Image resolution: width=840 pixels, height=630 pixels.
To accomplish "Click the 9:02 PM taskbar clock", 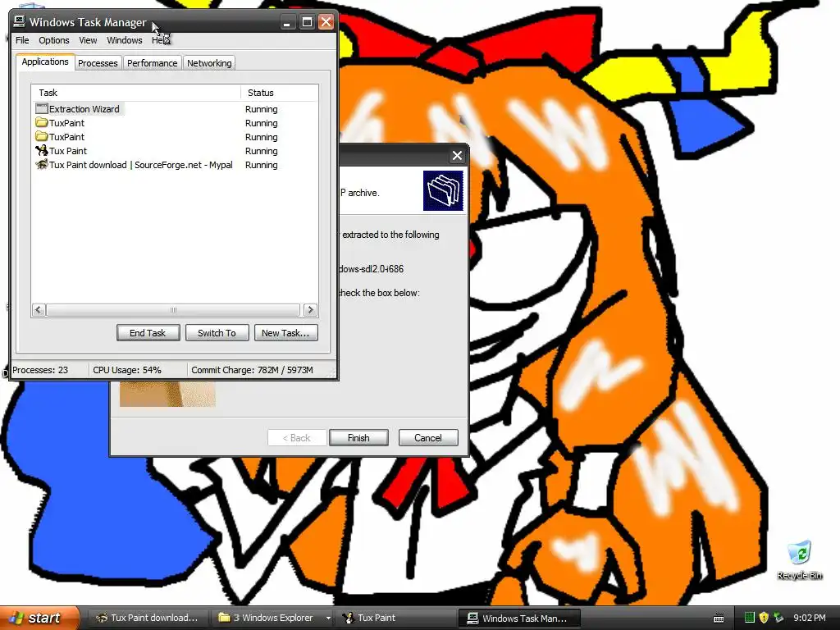I will [809, 618].
